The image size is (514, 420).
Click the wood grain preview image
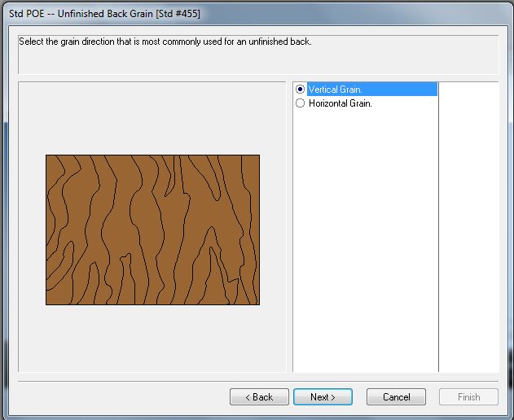click(152, 230)
